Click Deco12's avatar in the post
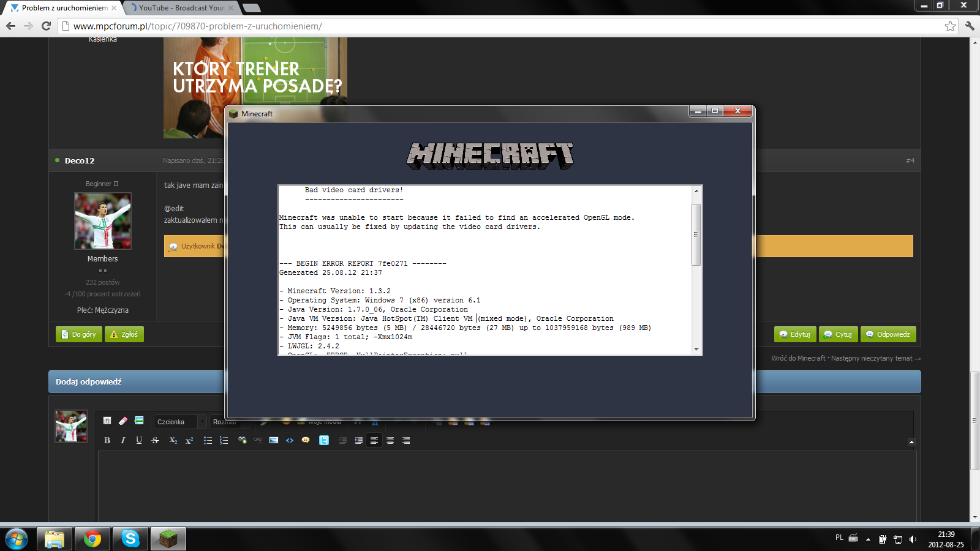Screen dimensions: 980x551 pos(103,221)
